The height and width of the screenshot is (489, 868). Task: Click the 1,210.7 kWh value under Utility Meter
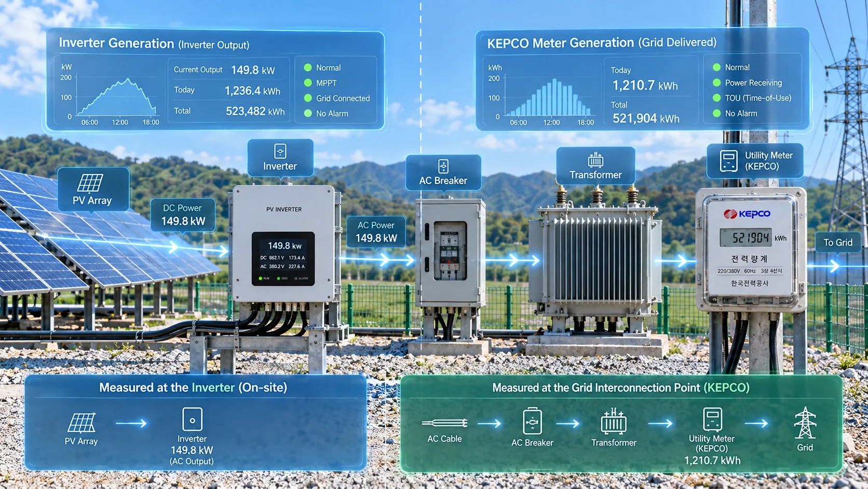click(712, 460)
